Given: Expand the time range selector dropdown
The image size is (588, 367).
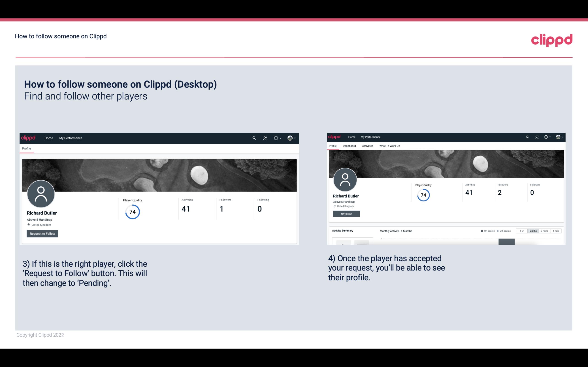Looking at the screenshot, I should [533, 231].
